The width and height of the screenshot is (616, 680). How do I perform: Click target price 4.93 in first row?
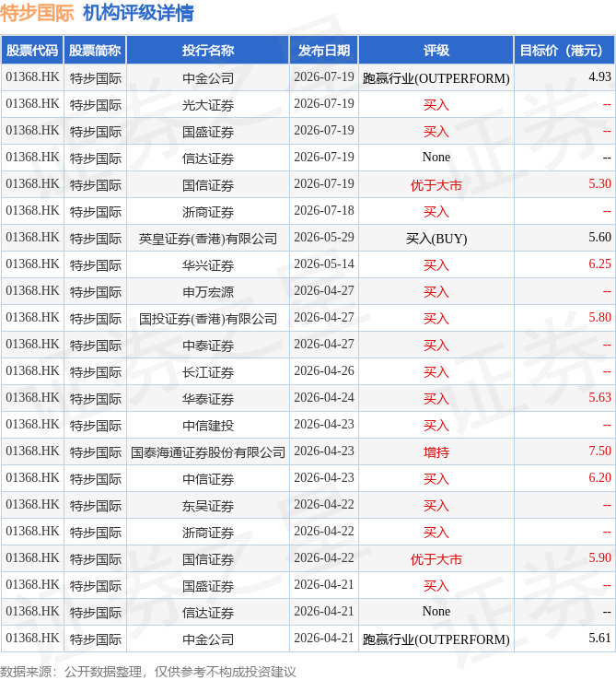pos(599,77)
